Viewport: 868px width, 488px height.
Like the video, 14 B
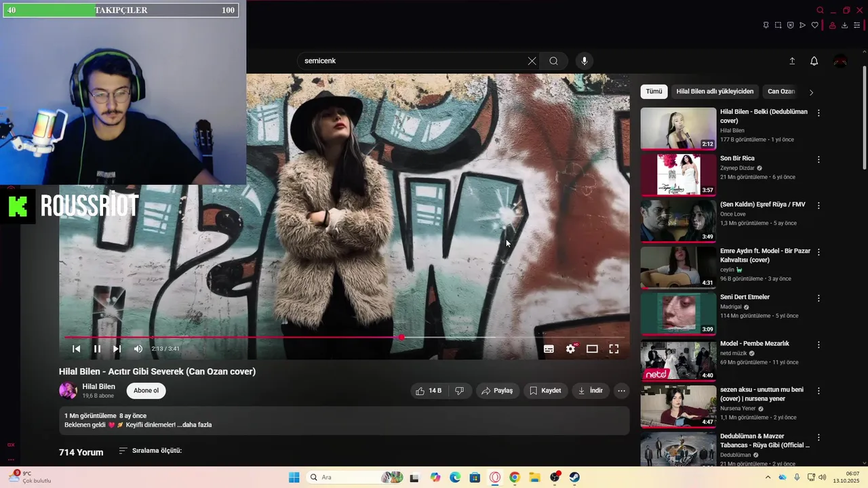429,390
